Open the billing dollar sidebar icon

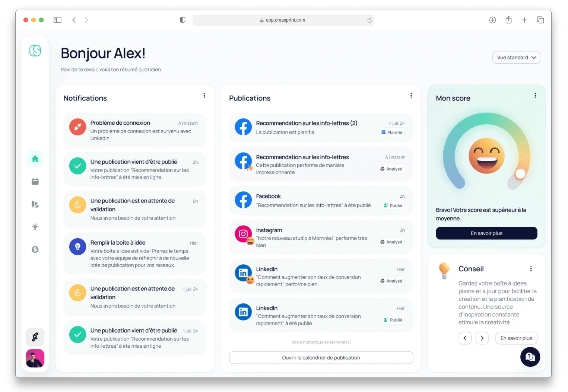click(35, 249)
